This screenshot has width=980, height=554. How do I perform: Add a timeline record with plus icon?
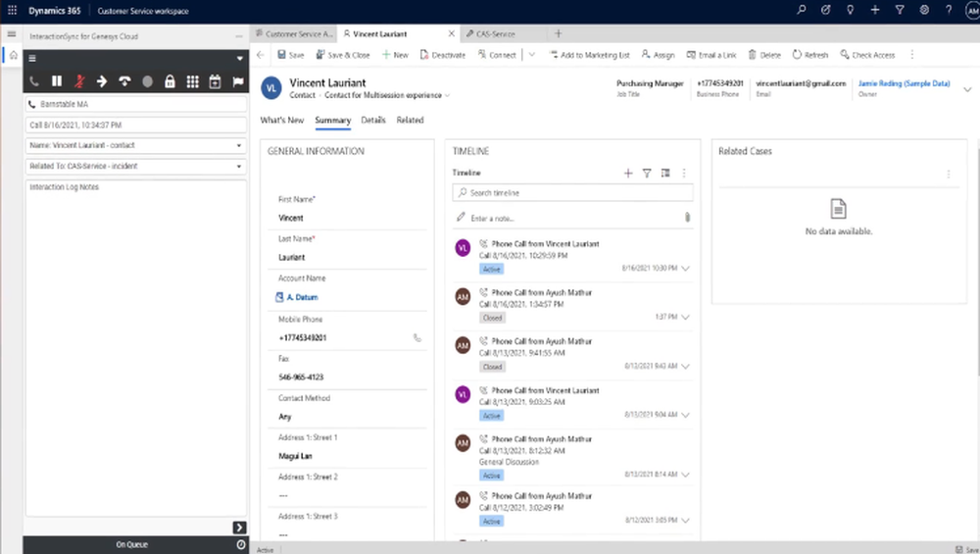click(628, 174)
